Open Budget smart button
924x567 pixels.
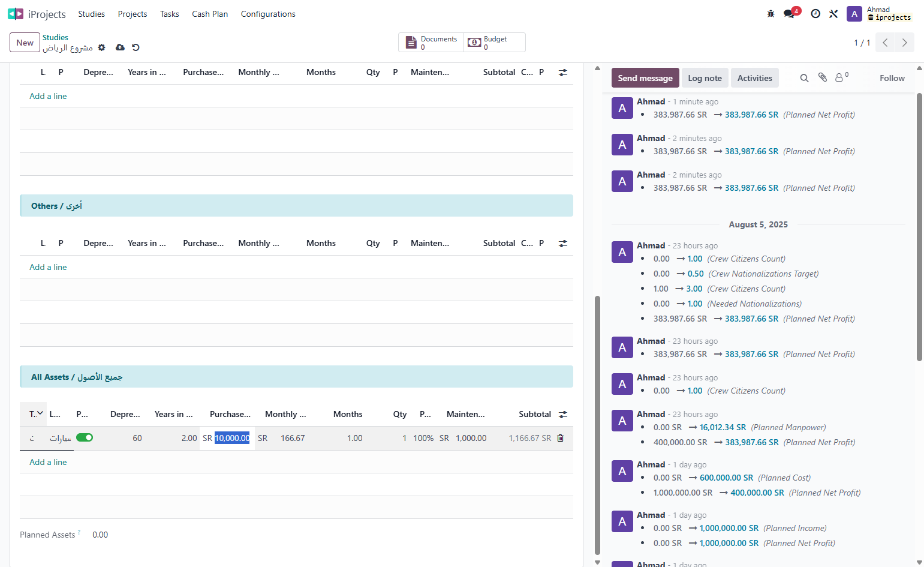click(x=494, y=43)
